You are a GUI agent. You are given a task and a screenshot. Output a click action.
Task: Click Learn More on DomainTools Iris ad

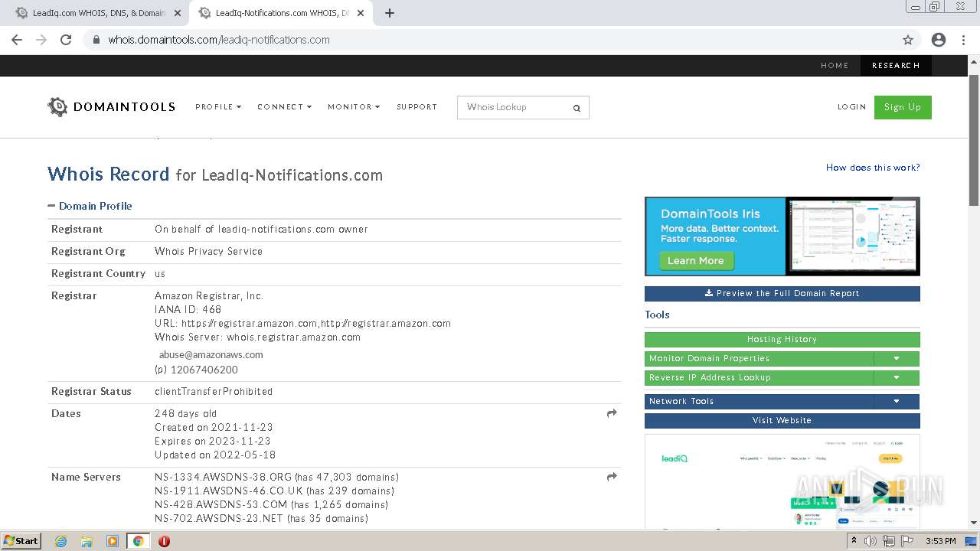pyautogui.click(x=695, y=261)
